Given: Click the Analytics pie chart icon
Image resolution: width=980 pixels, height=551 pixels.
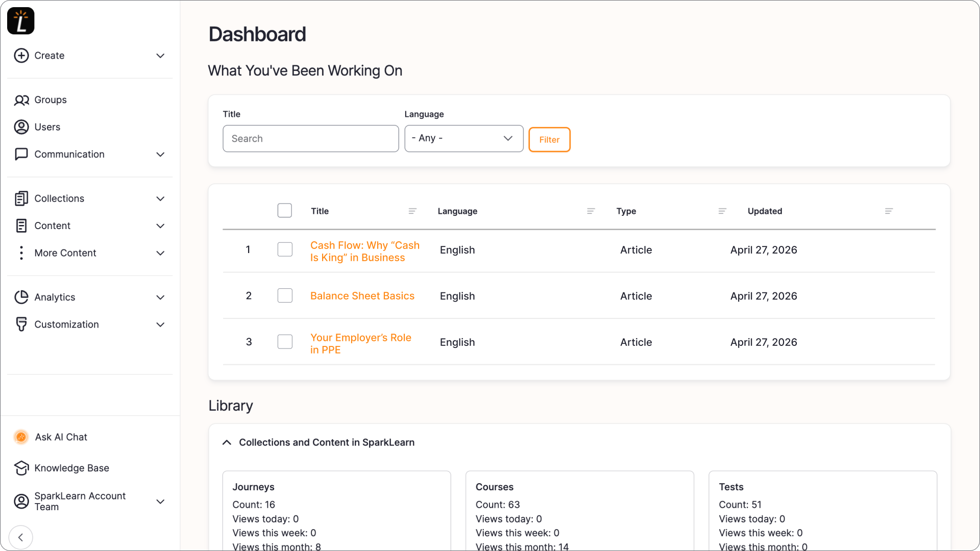Looking at the screenshot, I should 21,297.
